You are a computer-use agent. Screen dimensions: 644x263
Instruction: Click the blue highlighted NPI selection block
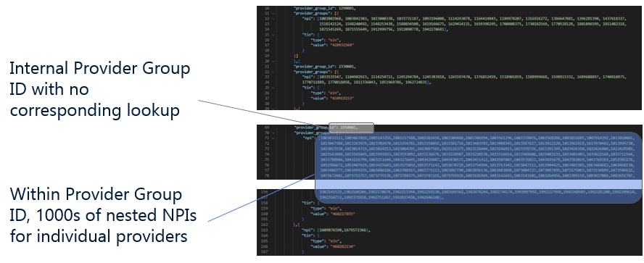pyautogui.click(x=478, y=167)
